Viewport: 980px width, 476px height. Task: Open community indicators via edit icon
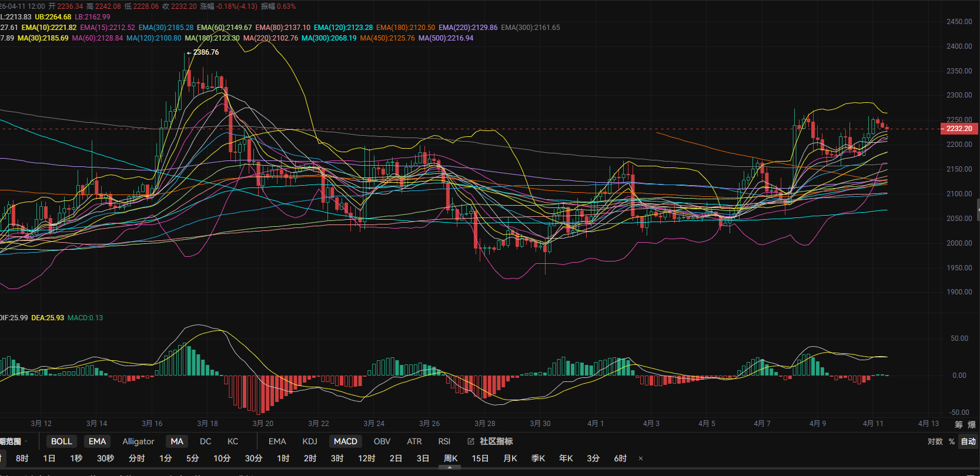coord(471,441)
